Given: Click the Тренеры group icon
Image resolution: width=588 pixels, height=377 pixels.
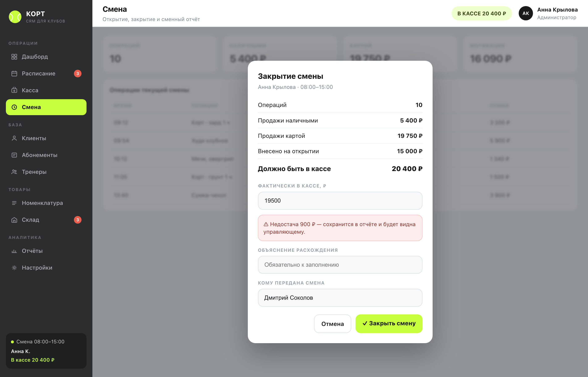Looking at the screenshot, I should point(14,172).
